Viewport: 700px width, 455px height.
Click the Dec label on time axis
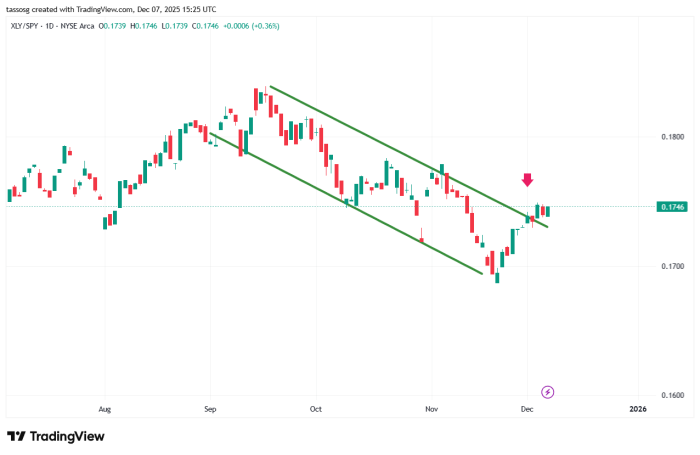(527, 409)
